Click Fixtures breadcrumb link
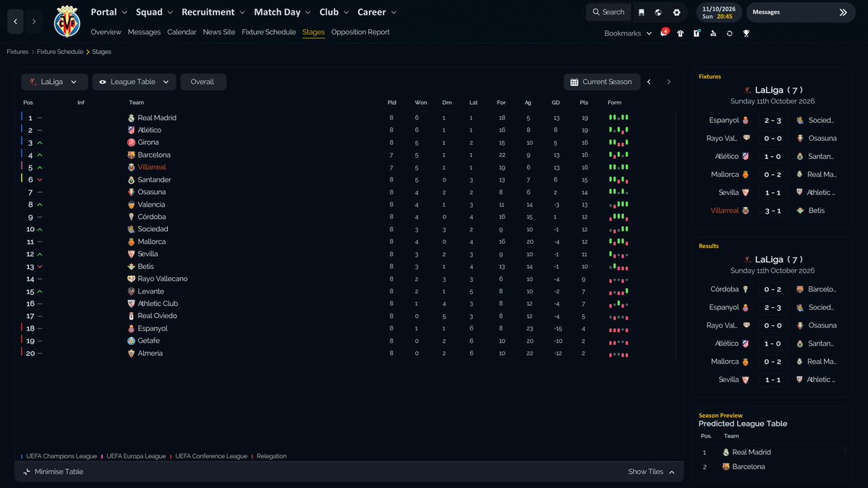The image size is (868, 488). coord(17,52)
